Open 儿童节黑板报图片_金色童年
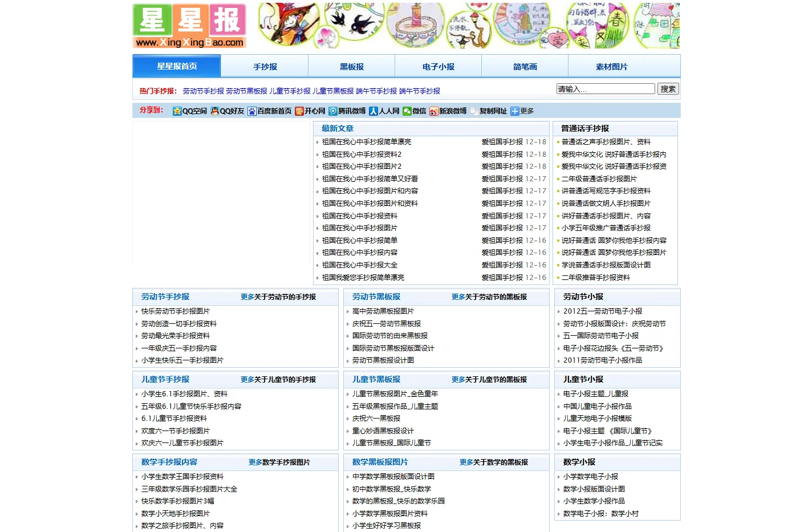 point(395,394)
